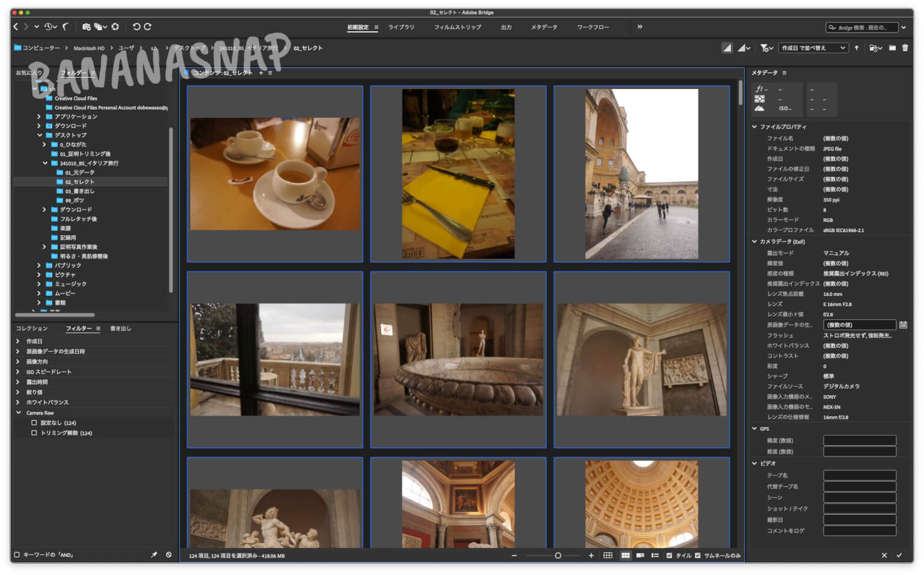This screenshot has height=575, width=924.
Task: Click デスクトップ in breadcrumb path
Action: pyautogui.click(x=189, y=48)
